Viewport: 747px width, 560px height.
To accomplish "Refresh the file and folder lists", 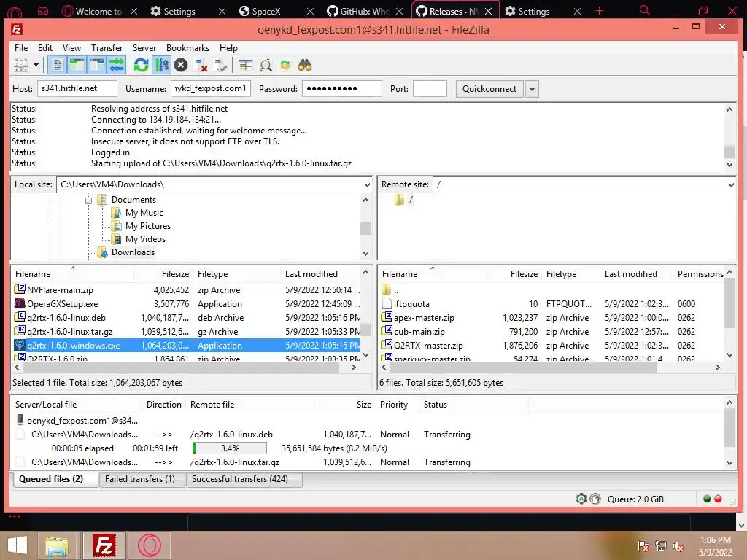I will [x=141, y=65].
